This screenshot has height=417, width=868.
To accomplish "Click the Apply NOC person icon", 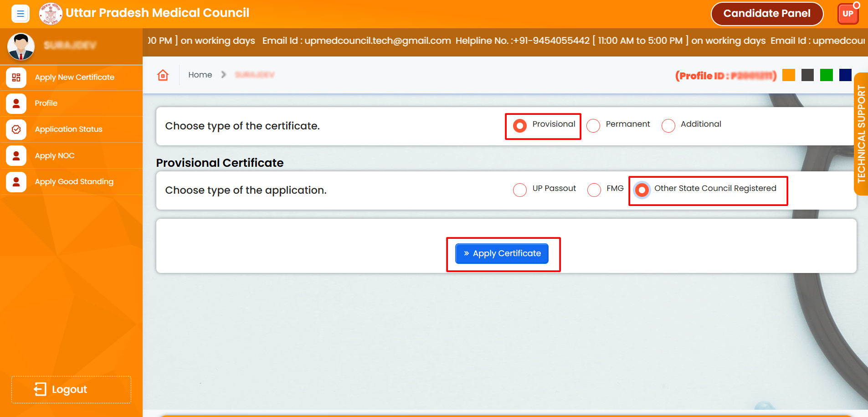I will [16, 155].
